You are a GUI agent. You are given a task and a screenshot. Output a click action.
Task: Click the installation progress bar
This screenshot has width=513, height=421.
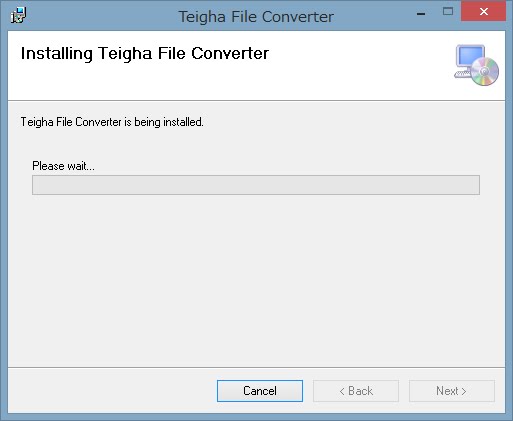tap(256, 185)
